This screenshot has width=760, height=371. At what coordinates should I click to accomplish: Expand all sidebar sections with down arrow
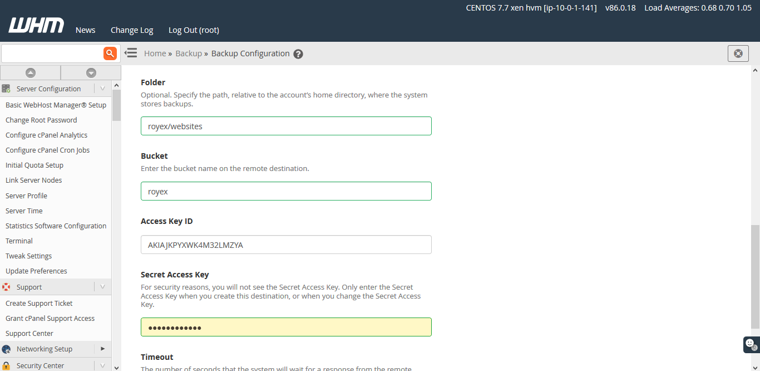[x=91, y=73]
